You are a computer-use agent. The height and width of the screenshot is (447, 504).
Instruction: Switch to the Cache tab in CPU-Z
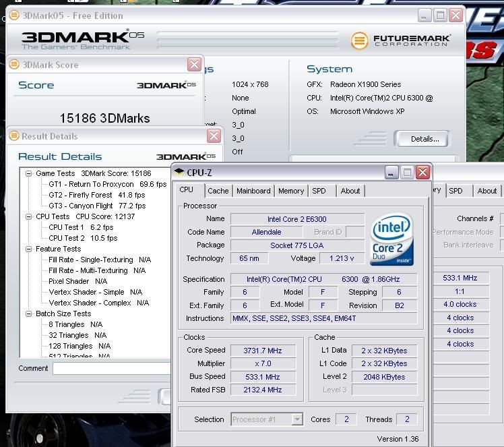click(x=218, y=191)
